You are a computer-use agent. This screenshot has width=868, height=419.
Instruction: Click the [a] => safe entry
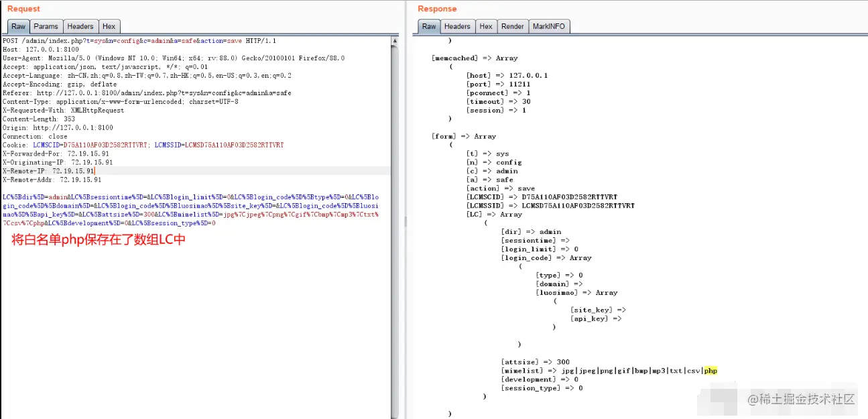[489, 180]
